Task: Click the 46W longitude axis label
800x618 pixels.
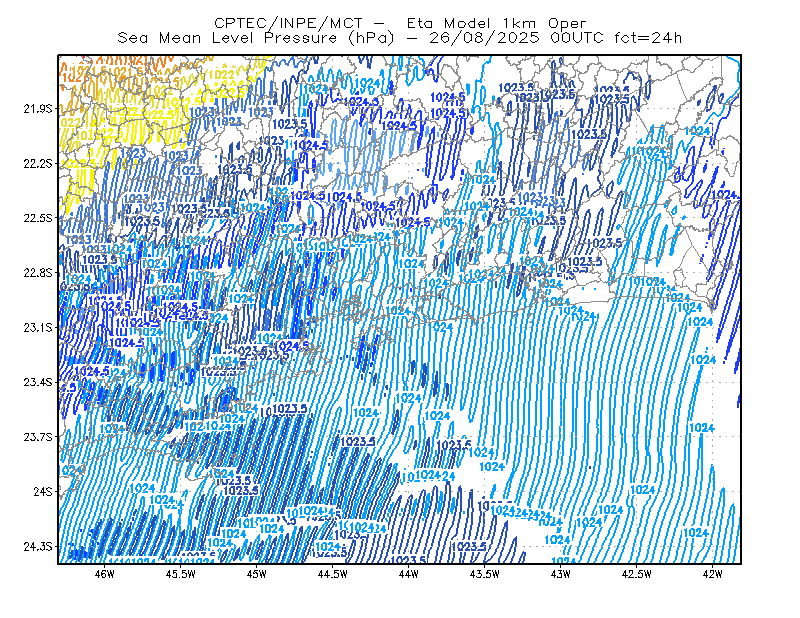Action: [x=105, y=574]
